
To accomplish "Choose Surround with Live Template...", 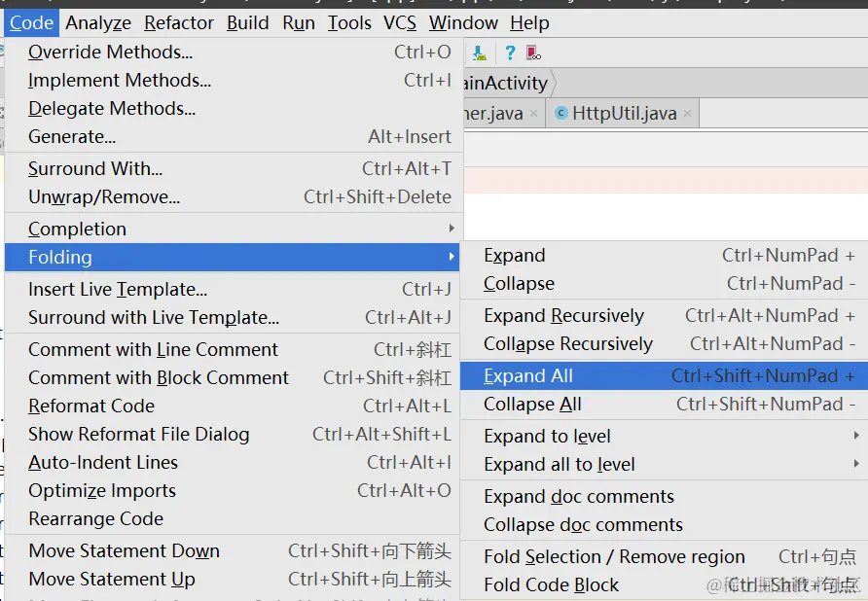I will 234,318.
